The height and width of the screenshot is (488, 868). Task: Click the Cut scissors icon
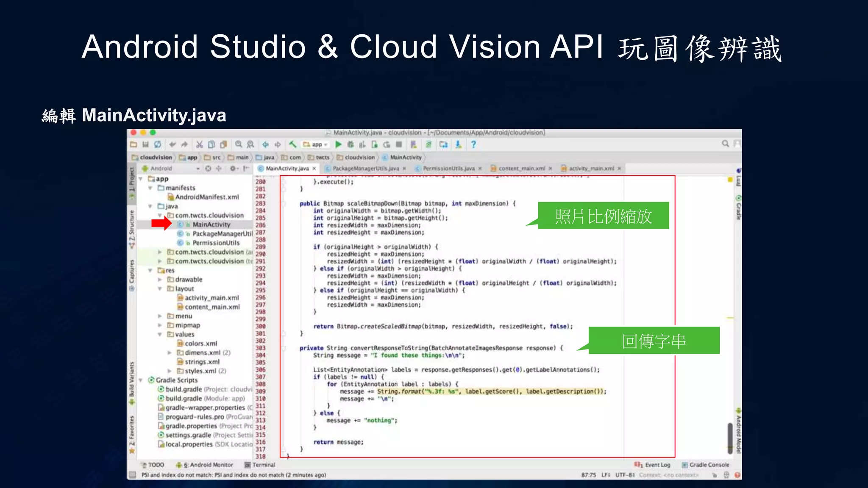click(200, 144)
